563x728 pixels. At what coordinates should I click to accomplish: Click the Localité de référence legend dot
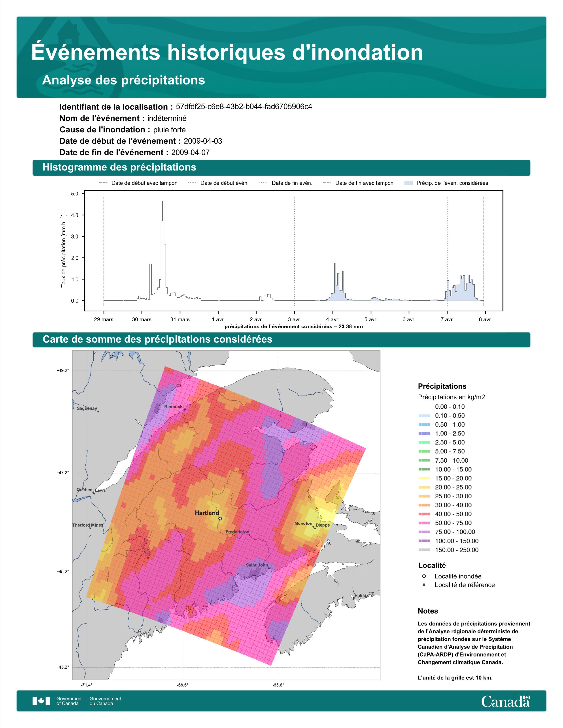[424, 585]
